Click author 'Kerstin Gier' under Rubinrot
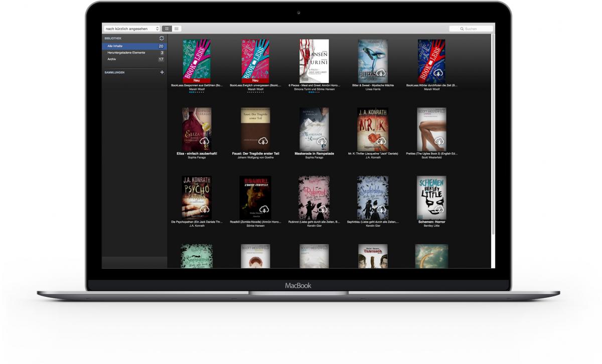 tap(314, 226)
